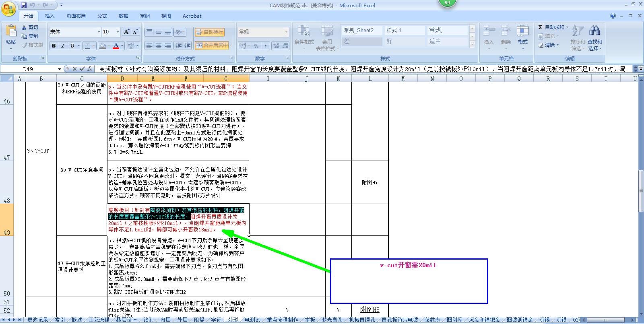Apply comma style
This screenshot has width=644, height=324.
[x=266, y=46]
